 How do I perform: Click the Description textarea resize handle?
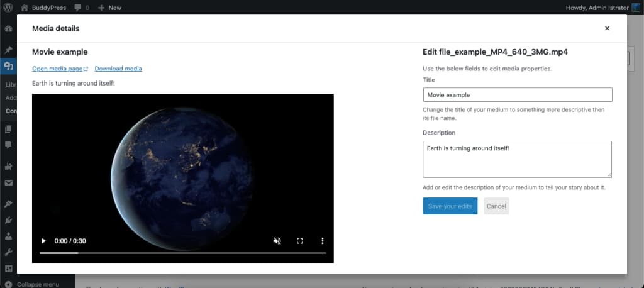[609, 175]
